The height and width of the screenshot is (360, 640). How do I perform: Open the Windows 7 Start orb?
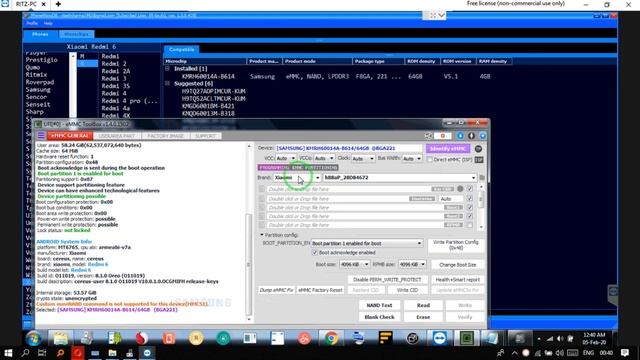[x=33, y=338]
